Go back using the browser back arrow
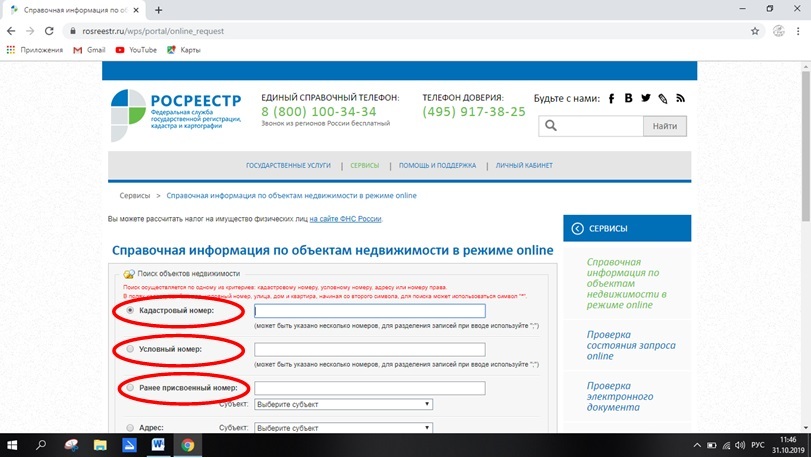Image resolution: width=811 pixels, height=458 pixels. pos(11,31)
